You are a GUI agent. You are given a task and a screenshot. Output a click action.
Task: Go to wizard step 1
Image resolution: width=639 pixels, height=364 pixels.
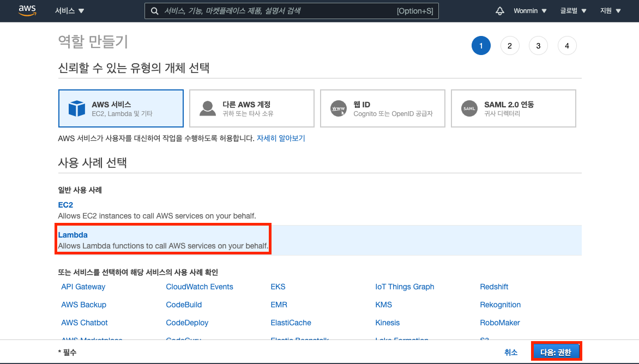pos(481,46)
